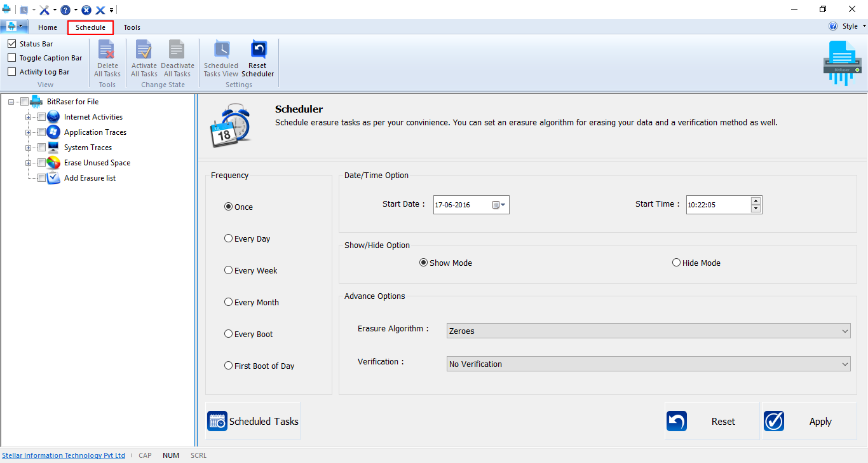
Task: Open Stellar Information Technology Pvt Ltd link
Action: click(x=64, y=455)
